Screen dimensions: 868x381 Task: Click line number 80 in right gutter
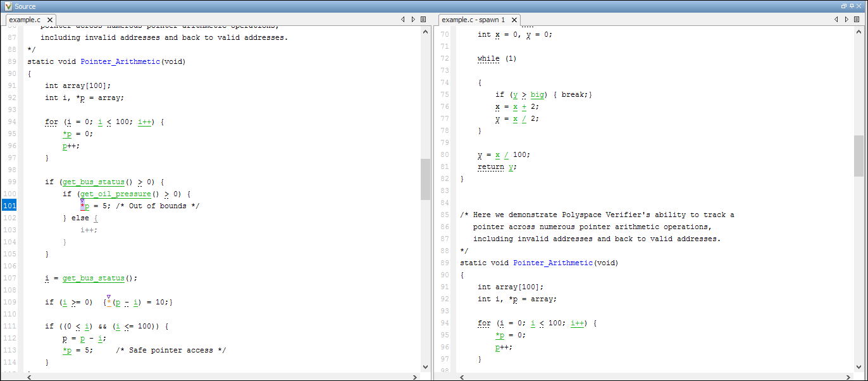(x=444, y=154)
